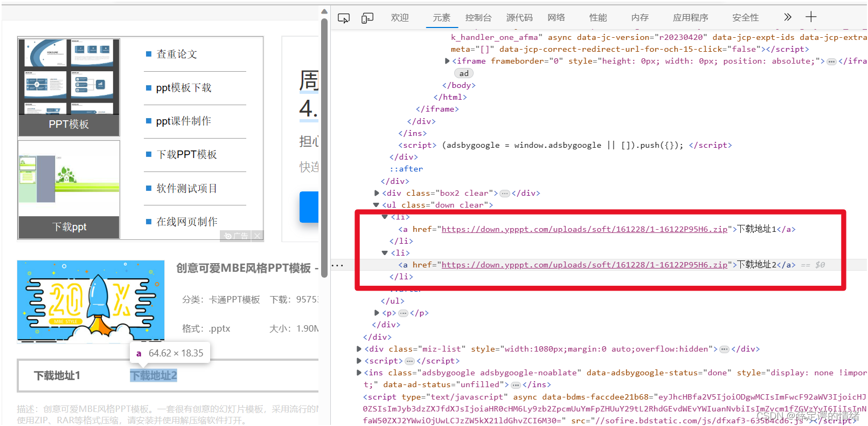
Task: Open the href URL of 下载地址2 anchor
Action: (x=585, y=265)
